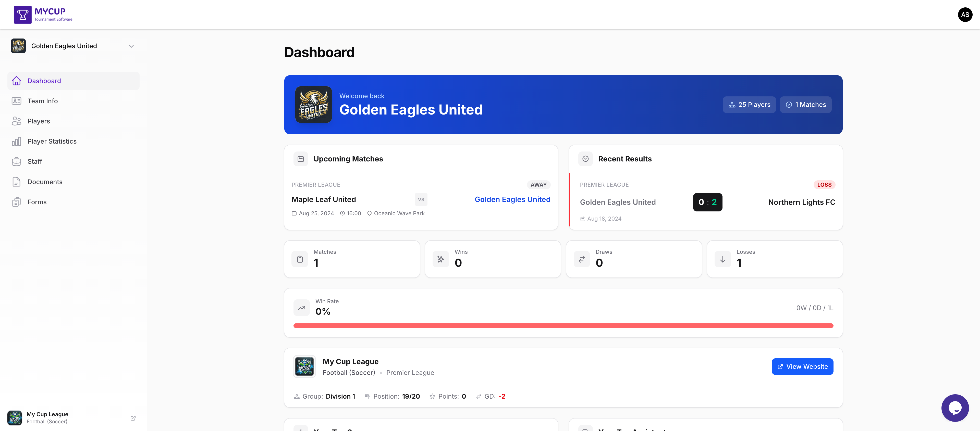This screenshot has width=980, height=431.
Task: Open the Staff page
Action: (x=35, y=161)
